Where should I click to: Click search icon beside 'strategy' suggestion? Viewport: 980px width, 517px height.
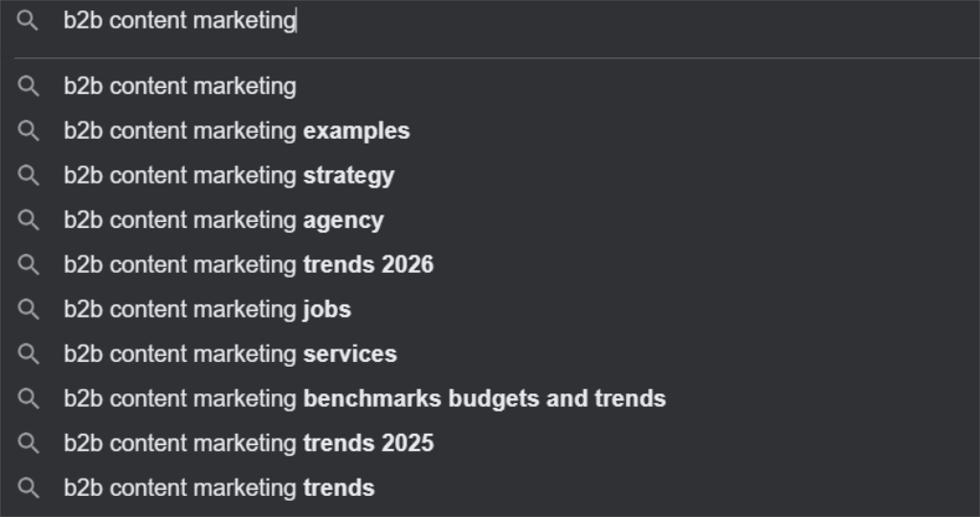(x=29, y=176)
